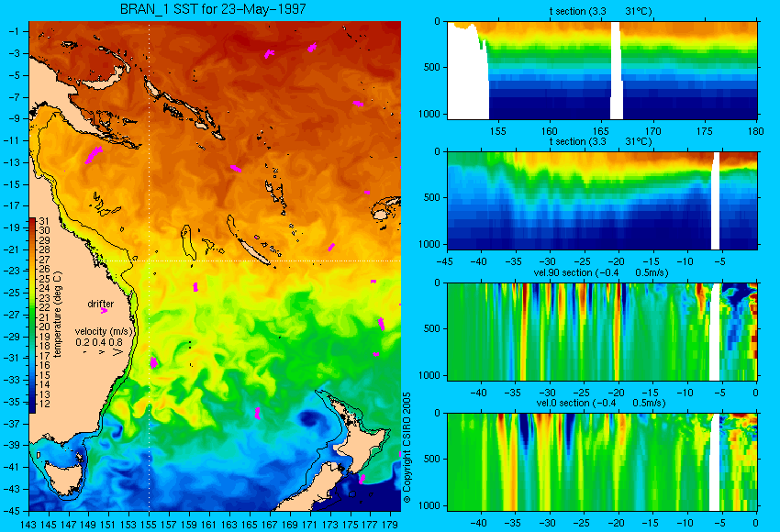Click the white land gap in the vel.0 section
The width and height of the screenshot is (780, 532).
(714, 462)
